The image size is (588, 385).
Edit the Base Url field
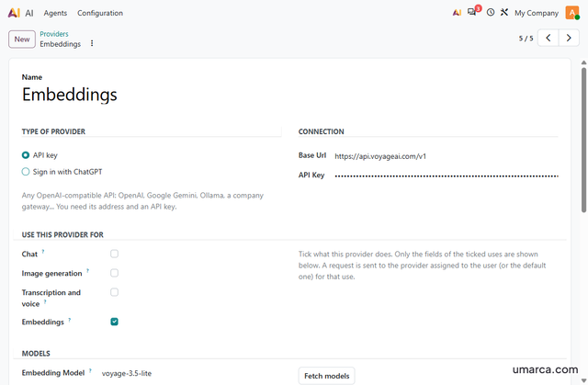click(447, 156)
